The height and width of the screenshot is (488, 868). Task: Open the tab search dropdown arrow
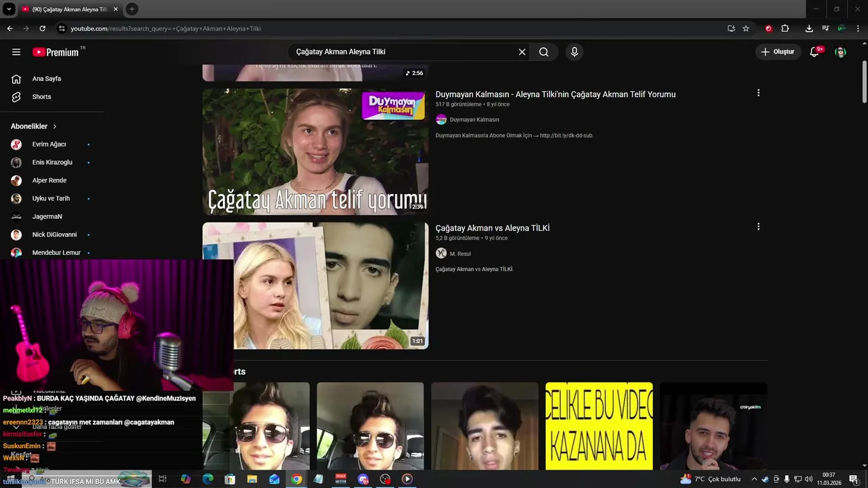point(9,9)
